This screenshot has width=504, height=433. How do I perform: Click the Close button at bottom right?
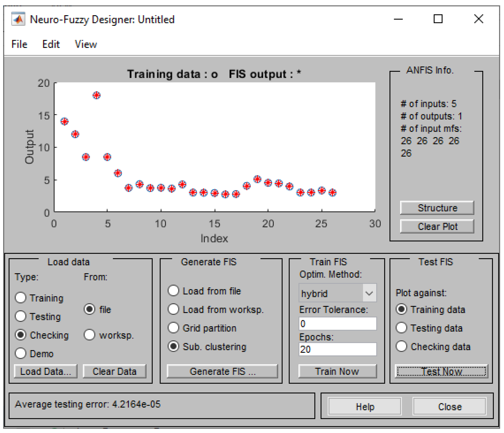click(450, 406)
